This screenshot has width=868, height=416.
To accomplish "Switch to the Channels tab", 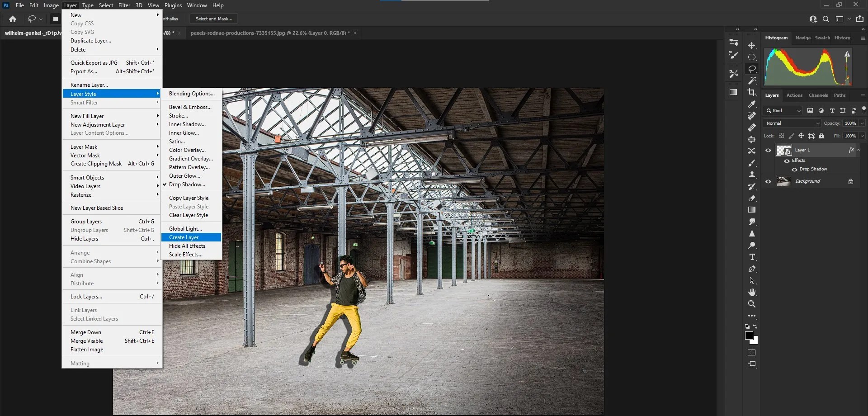I will pyautogui.click(x=818, y=95).
